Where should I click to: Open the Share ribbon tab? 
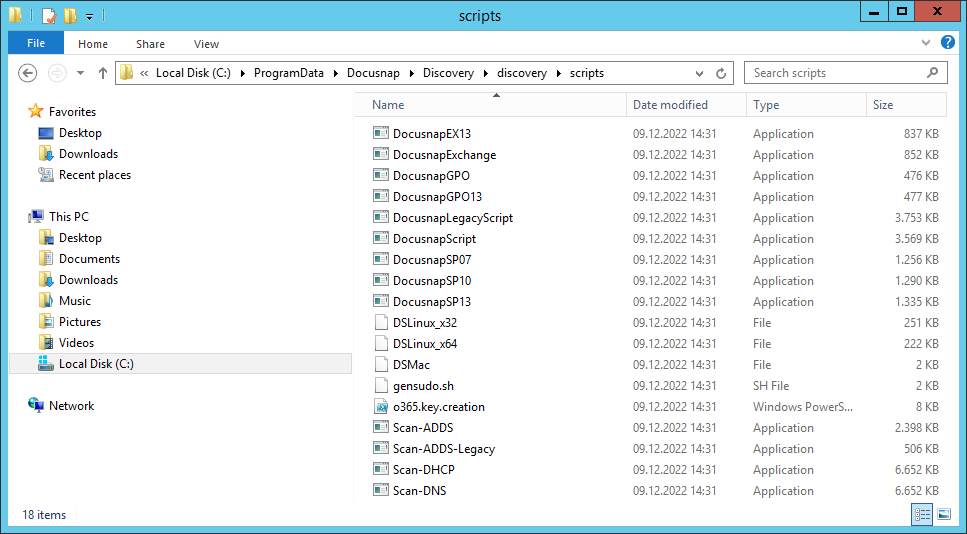coord(150,44)
